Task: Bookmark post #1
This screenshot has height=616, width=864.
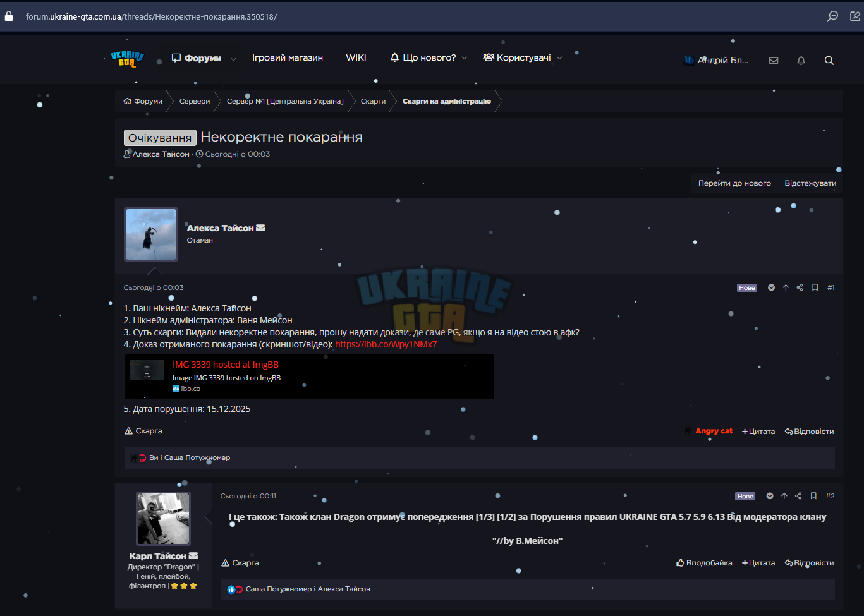Action: [815, 287]
